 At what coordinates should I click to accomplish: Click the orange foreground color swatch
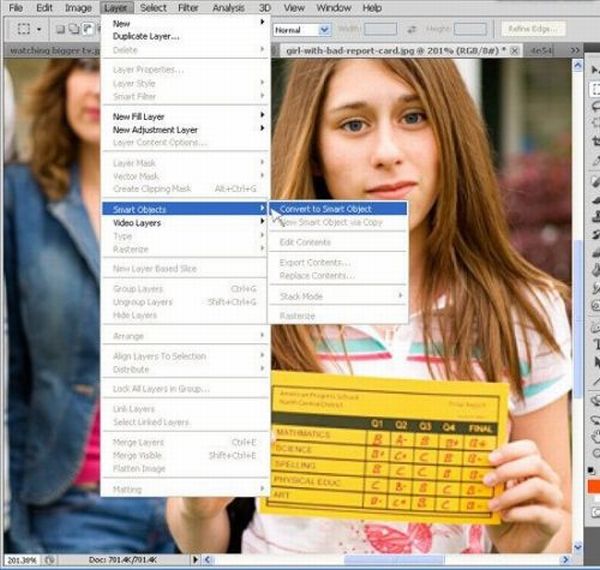coord(591,488)
